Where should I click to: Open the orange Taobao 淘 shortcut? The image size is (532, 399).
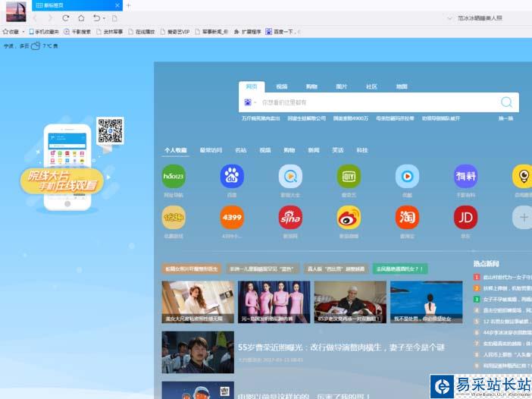pyautogui.click(x=407, y=218)
